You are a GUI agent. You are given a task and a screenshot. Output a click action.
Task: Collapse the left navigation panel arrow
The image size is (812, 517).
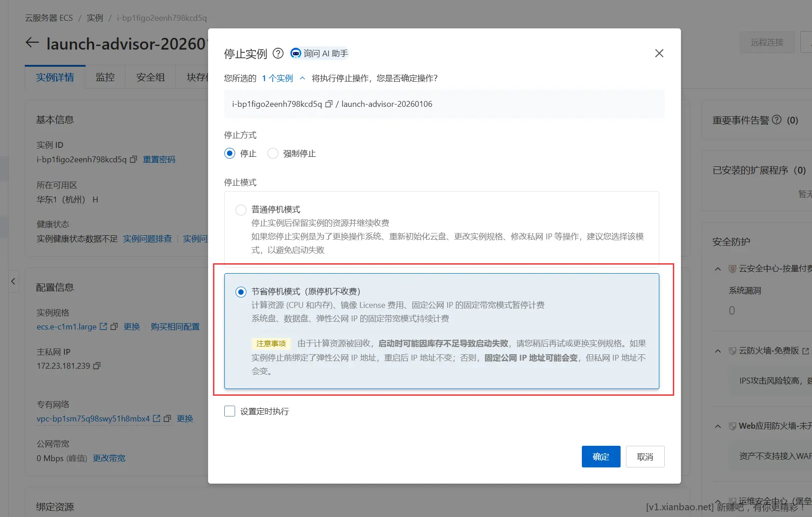click(13, 281)
